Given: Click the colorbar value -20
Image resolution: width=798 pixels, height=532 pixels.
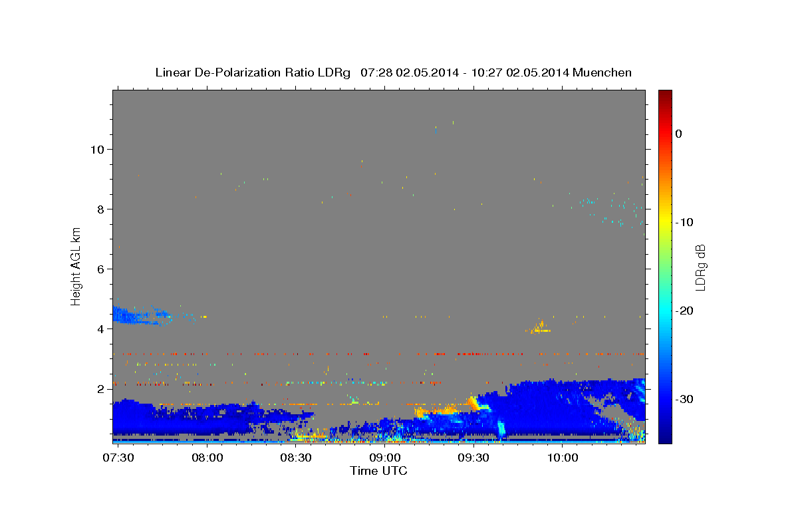Looking at the screenshot, I should pos(684,311).
